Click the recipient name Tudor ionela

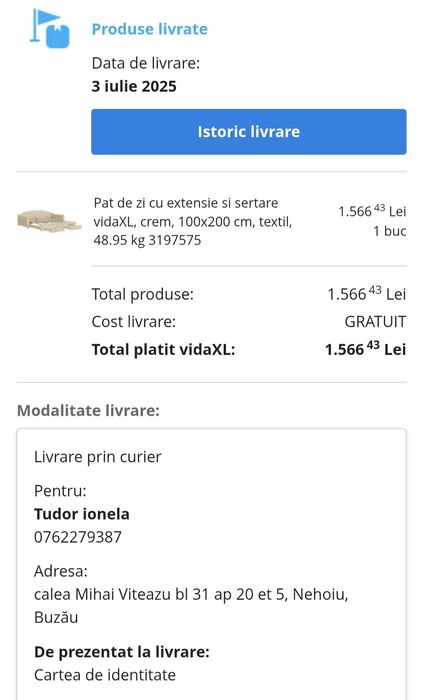(x=82, y=514)
